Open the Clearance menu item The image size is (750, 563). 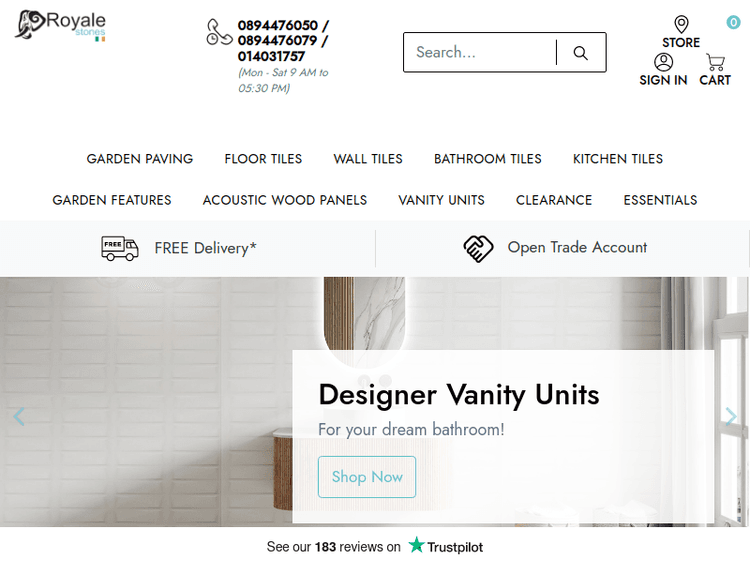(554, 200)
